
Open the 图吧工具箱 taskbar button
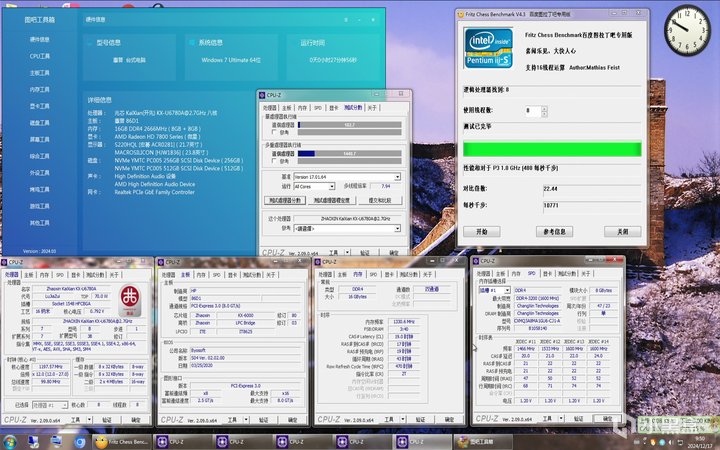[x=481, y=442]
